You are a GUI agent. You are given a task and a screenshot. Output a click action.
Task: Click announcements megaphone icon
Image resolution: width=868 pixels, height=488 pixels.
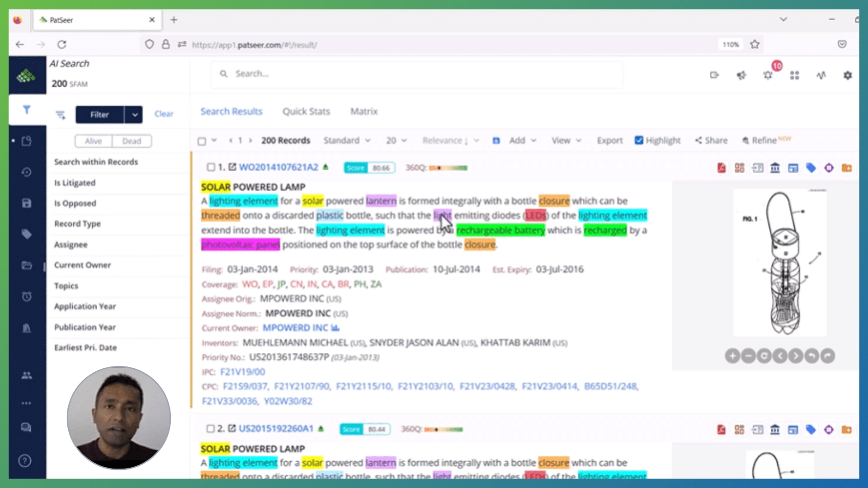[741, 75]
